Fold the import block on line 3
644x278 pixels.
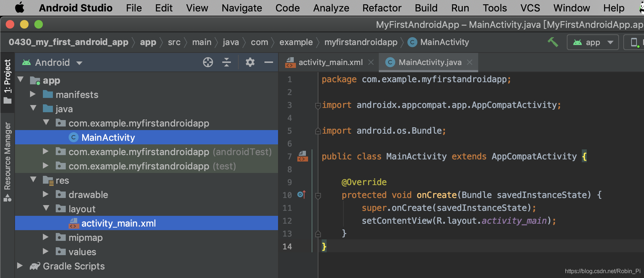point(318,105)
